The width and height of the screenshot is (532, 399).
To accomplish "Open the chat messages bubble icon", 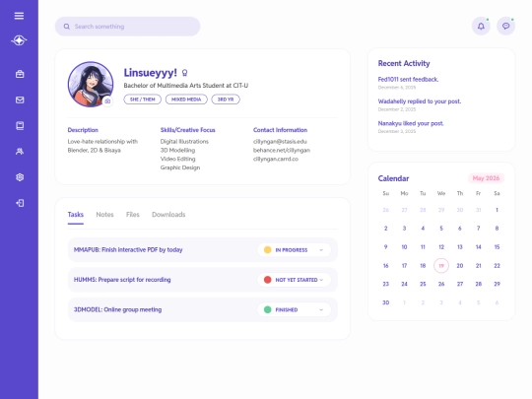I will tap(505, 27).
